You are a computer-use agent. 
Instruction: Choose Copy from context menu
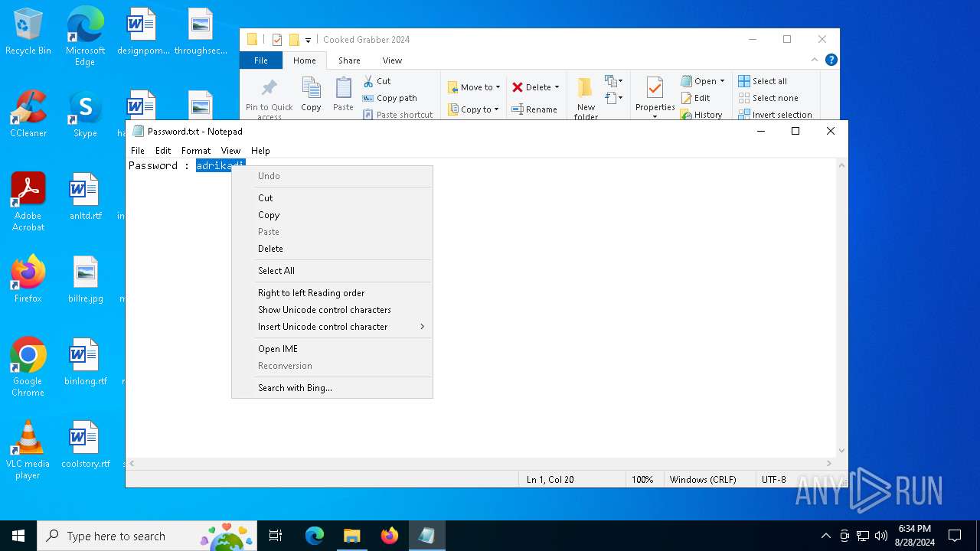point(332,215)
